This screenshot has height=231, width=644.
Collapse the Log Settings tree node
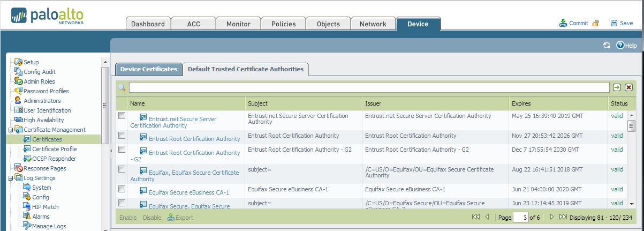coord(10,178)
